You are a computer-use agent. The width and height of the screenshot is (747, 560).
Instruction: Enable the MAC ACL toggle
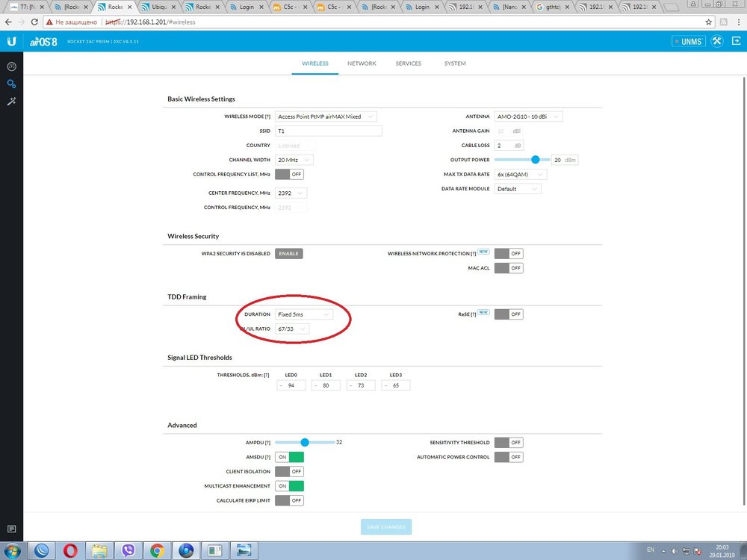click(509, 268)
